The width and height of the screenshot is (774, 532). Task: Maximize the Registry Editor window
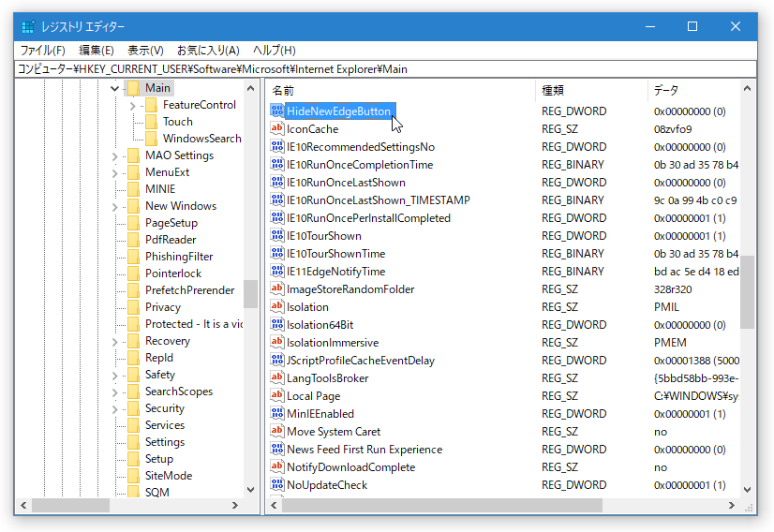[692, 26]
